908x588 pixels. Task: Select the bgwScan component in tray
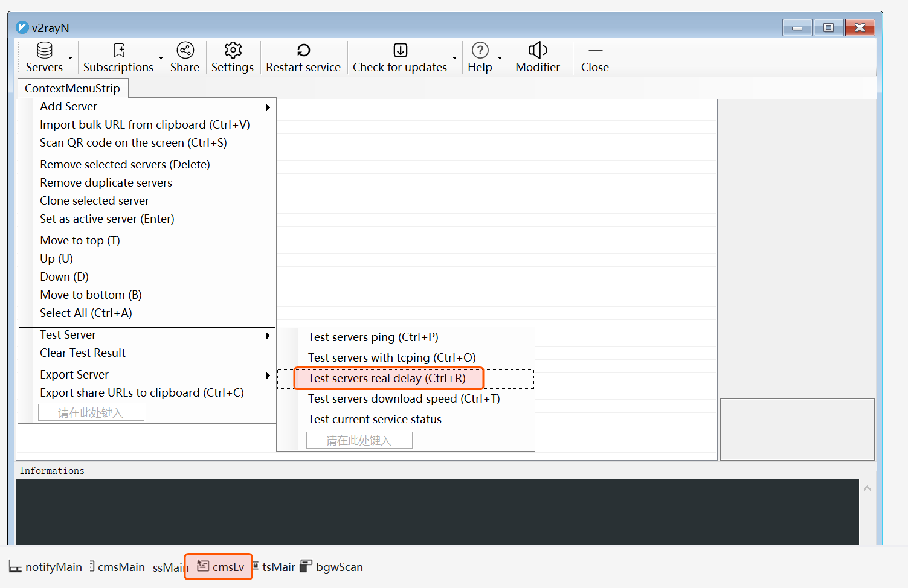[x=332, y=567]
